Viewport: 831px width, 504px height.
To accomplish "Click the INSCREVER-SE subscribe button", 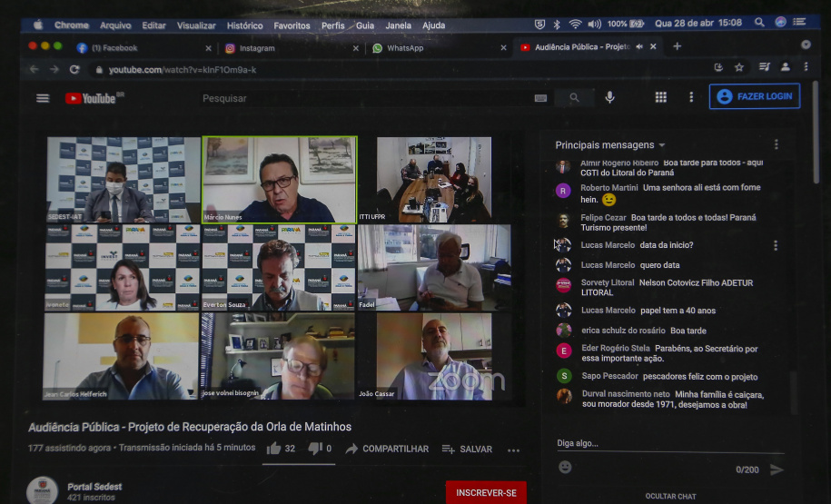I will coord(486,492).
